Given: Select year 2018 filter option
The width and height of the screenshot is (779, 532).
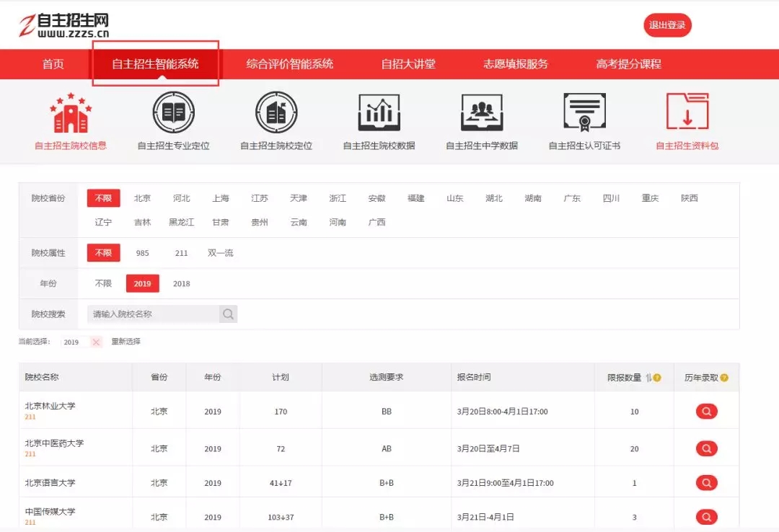Looking at the screenshot, I should pos(181,284).
